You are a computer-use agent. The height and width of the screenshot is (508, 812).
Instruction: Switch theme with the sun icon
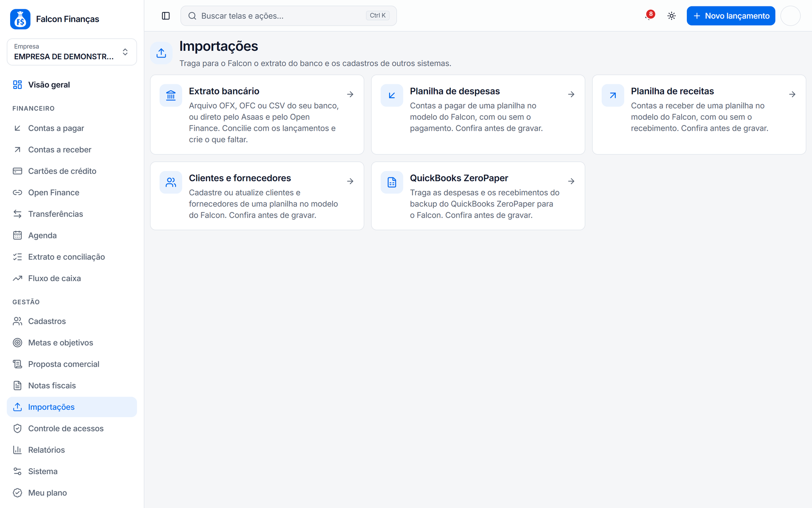672,16
